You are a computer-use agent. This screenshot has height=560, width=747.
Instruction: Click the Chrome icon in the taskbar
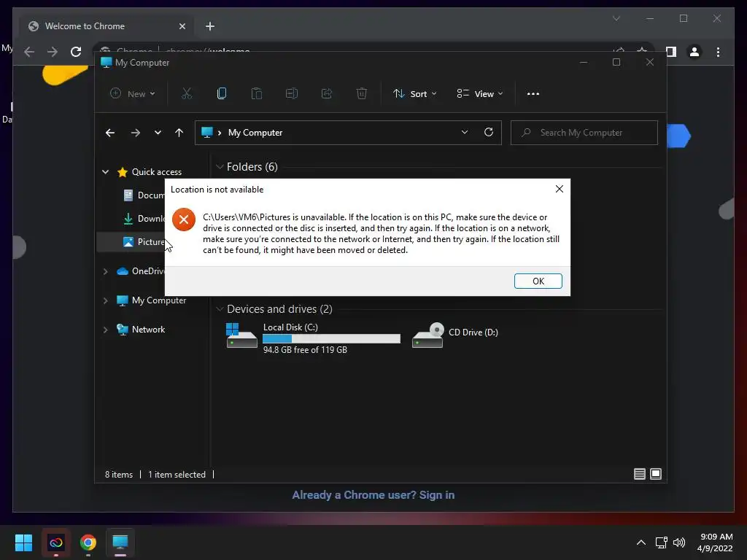[x=88, y=542]
